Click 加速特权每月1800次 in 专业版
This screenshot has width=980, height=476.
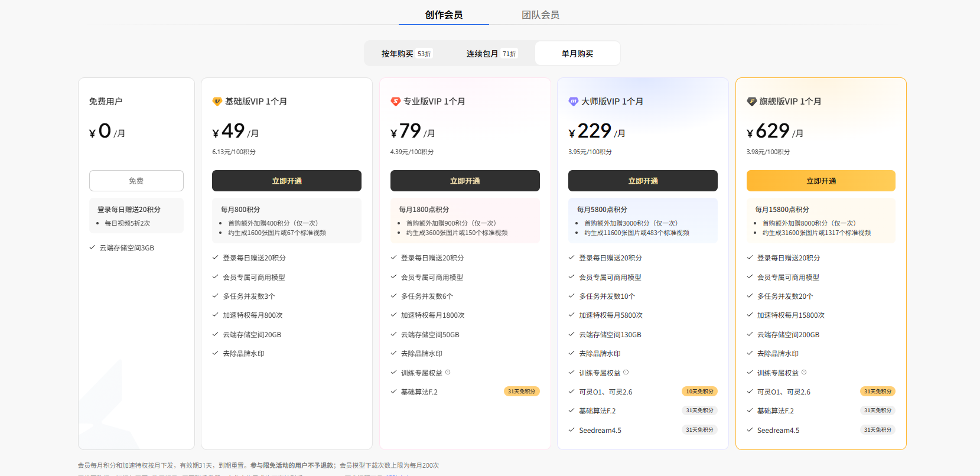pyautogui.click(x=433, y=315)
